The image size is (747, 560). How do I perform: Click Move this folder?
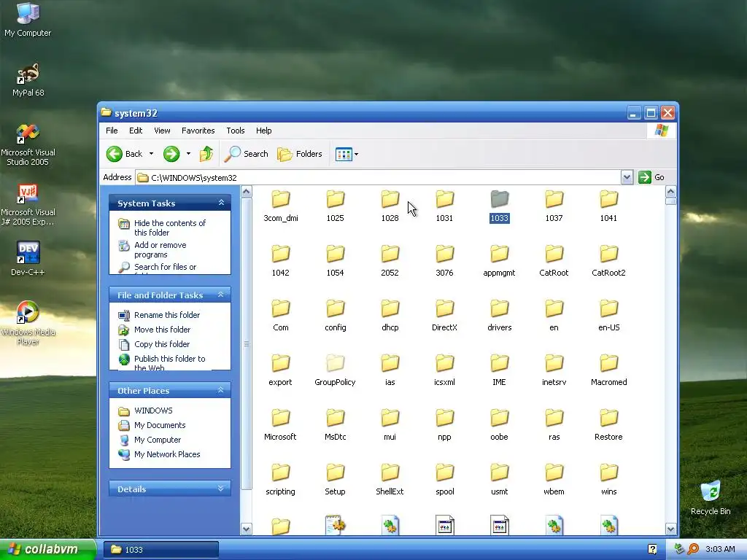(x=155, y=330)
